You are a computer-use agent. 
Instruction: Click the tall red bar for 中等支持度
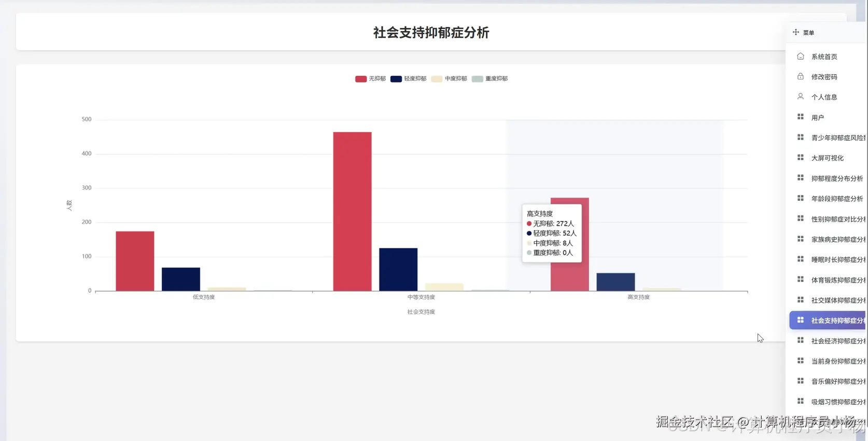pyautogui.click(x=353, y=212)
